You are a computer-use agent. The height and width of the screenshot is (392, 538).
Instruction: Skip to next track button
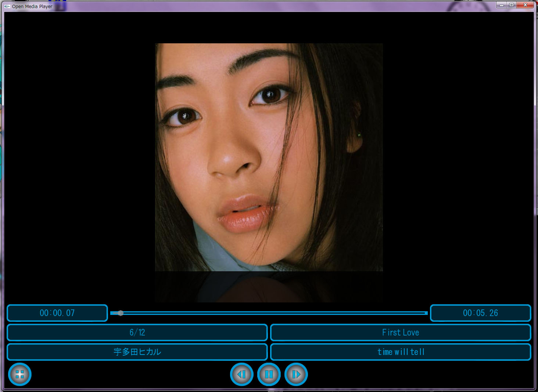(296, 374)
